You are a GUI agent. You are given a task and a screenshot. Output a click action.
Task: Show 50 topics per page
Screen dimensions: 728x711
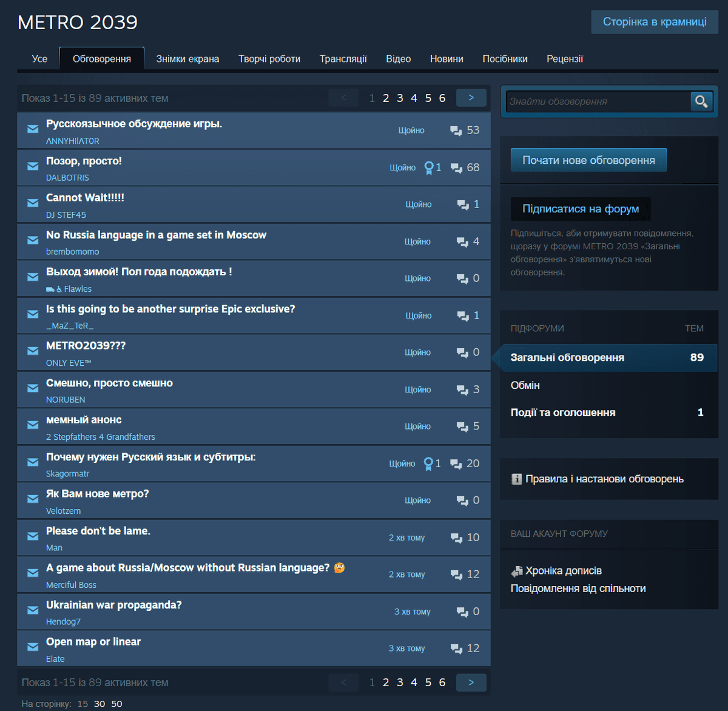click(x=116, y=704)
